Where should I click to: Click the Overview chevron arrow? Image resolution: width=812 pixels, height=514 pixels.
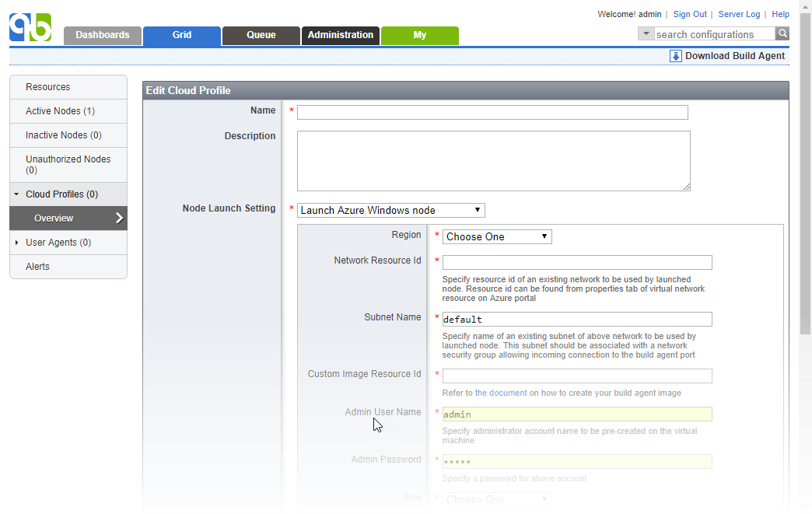(x=119, y=218)
